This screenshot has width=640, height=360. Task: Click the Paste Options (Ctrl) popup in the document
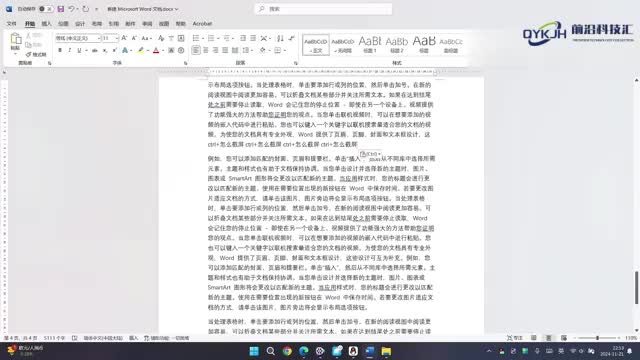(370, 154)
